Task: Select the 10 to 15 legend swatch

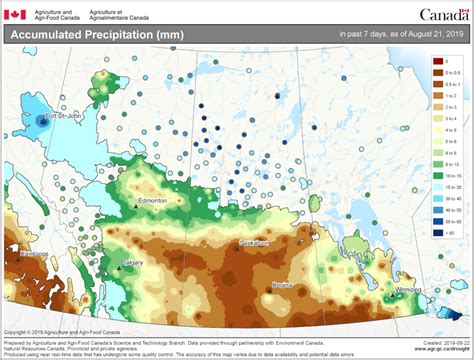Action: coord(438,176)
